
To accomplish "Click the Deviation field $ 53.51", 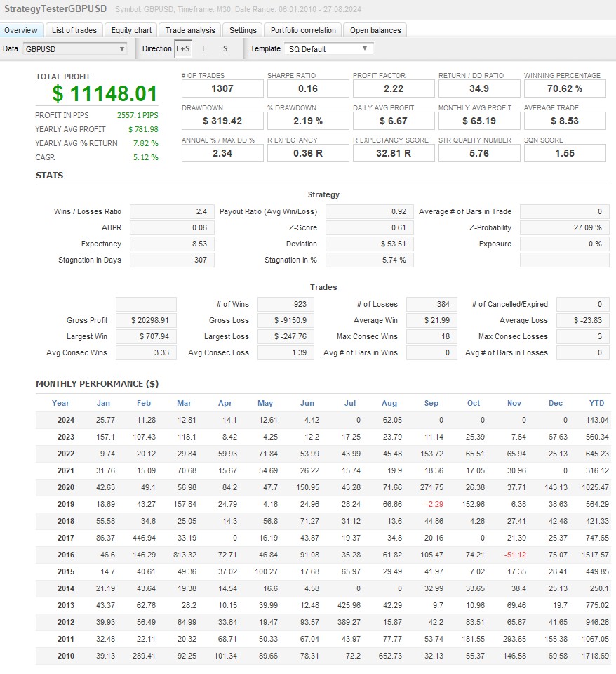I will (370, 244).
